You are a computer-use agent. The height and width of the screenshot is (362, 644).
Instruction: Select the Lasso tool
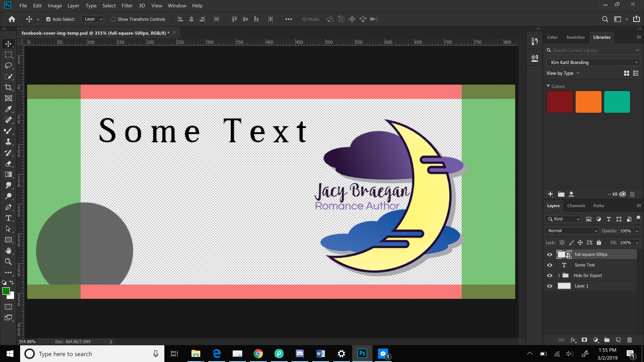click(8, 66)
